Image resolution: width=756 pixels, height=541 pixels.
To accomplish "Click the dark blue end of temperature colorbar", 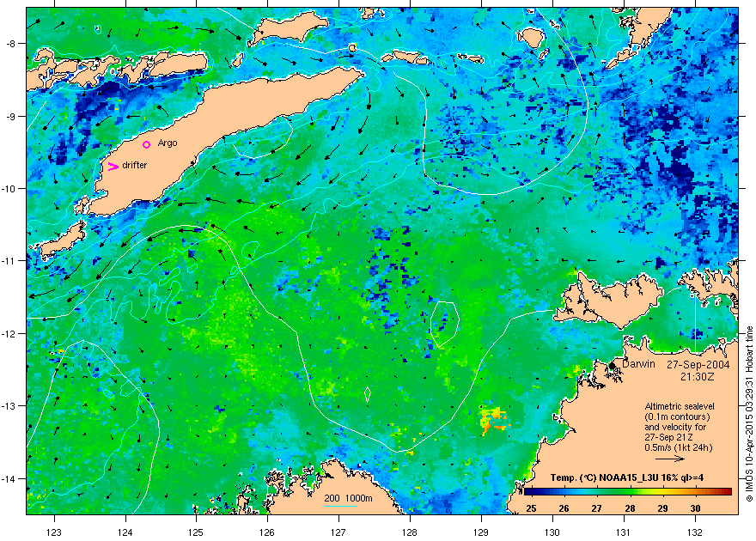I will tap(530, 492).
